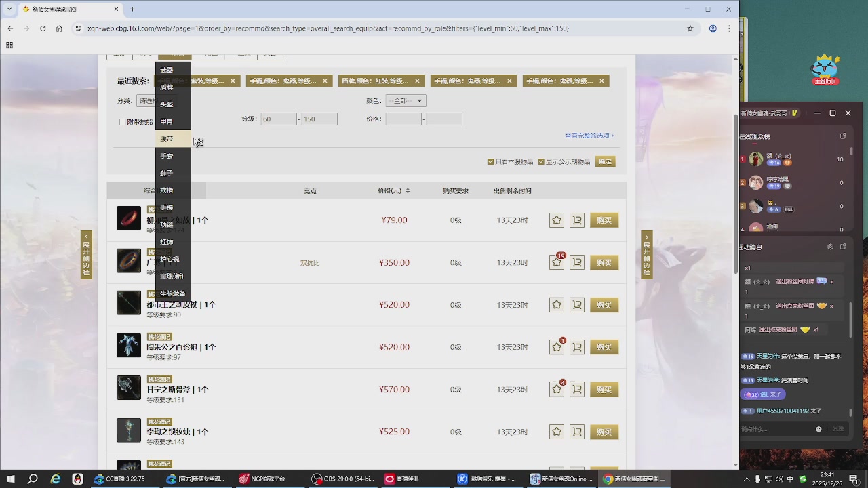Add 甘宁之断骨斧 to the cart

coord(577,390)
